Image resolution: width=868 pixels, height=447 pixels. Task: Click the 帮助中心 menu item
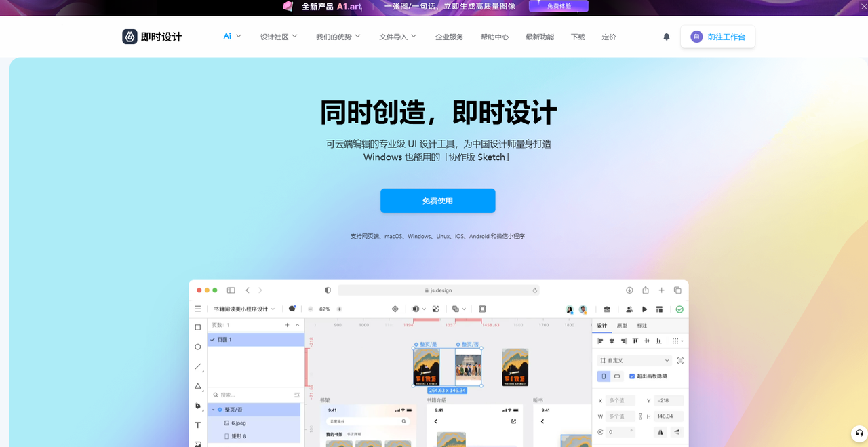click(x=495, y=37)
